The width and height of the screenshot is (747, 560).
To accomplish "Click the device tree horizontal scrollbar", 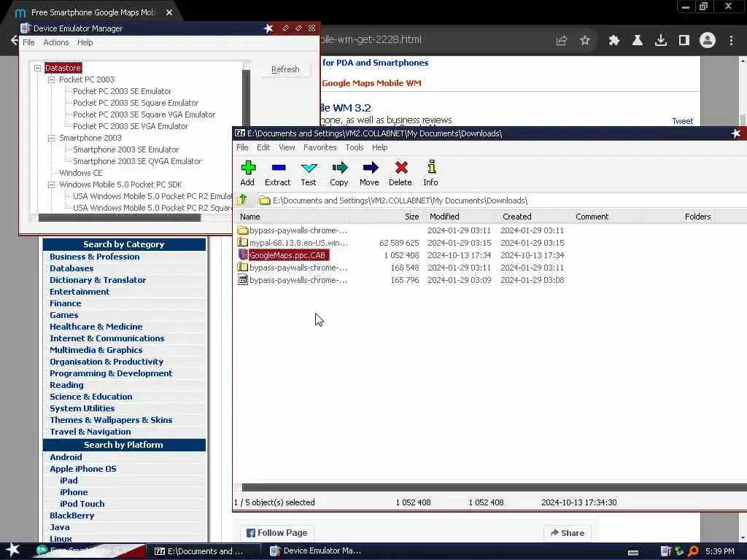I will point(120,218).
